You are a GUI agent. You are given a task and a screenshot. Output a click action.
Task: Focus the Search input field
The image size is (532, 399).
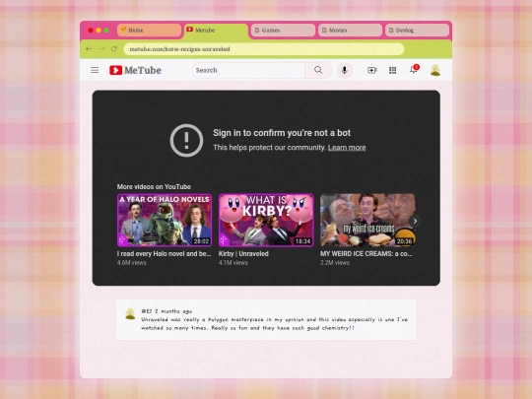248,70
